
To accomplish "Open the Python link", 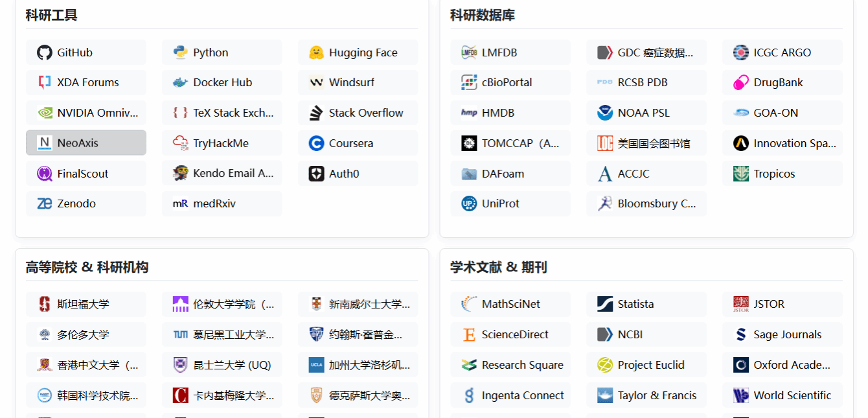I will [222, 52].
